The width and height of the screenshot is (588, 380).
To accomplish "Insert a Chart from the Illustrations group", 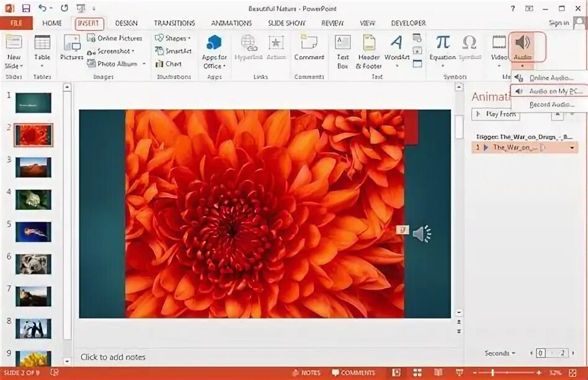I will 168,64.
